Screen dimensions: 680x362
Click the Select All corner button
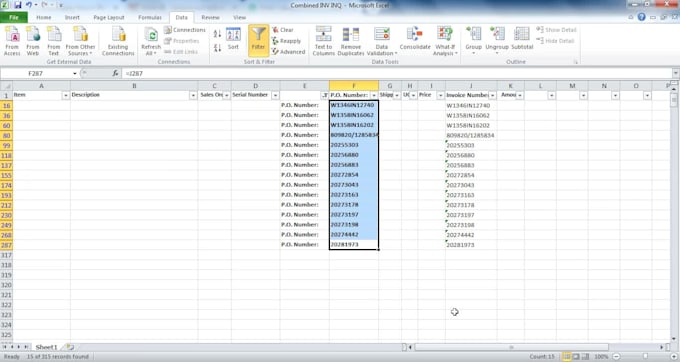7,86
